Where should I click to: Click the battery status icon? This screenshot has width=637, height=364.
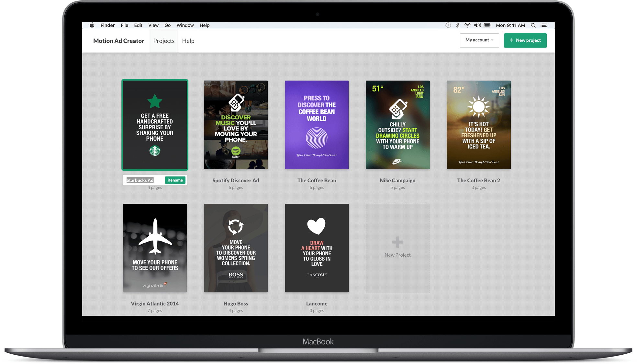click(x=487, y=25)
